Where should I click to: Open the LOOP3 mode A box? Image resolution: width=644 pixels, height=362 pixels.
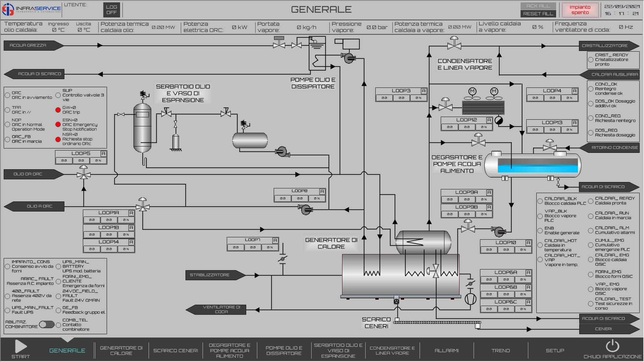(424, 91)
